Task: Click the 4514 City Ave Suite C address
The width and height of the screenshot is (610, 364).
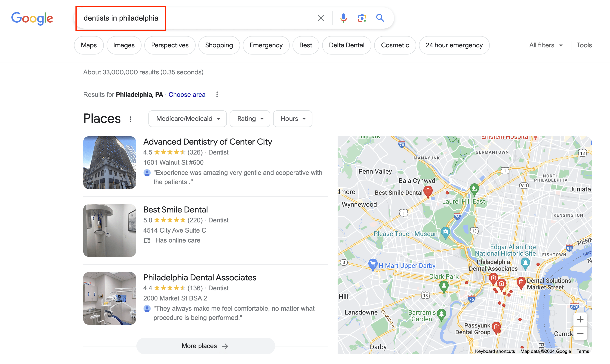Action: 175,231
